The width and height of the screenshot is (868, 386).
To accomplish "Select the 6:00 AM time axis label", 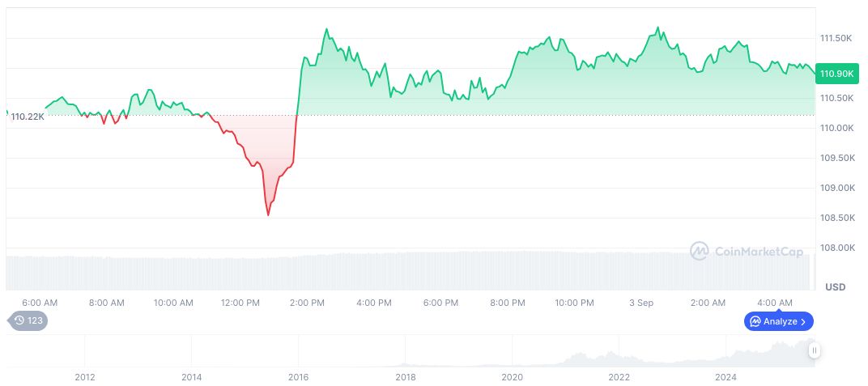I will [x=40, y=303].
